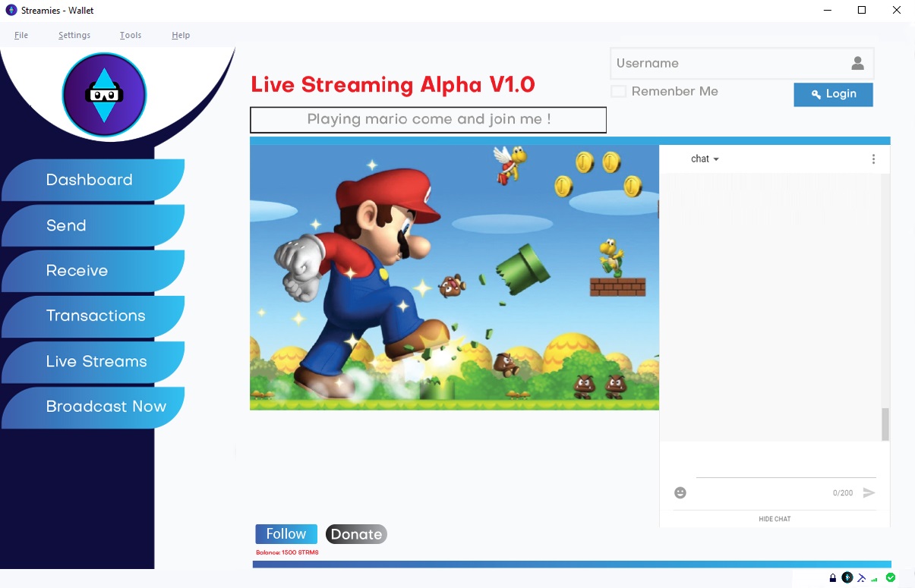This screenshot has width=915, height=588.
Task: Click the Donate button
Action: [x=356, y=534]
